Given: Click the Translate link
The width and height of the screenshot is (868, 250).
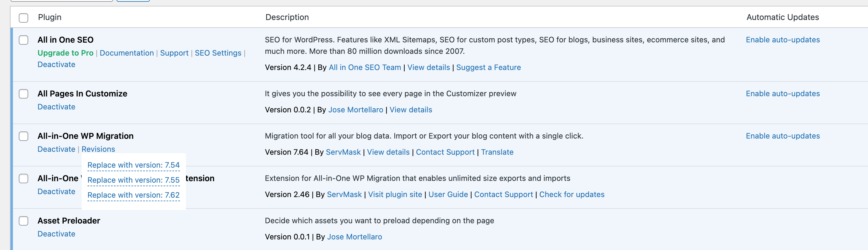Looking at the screenshot, I should click(x=497, y=152).
